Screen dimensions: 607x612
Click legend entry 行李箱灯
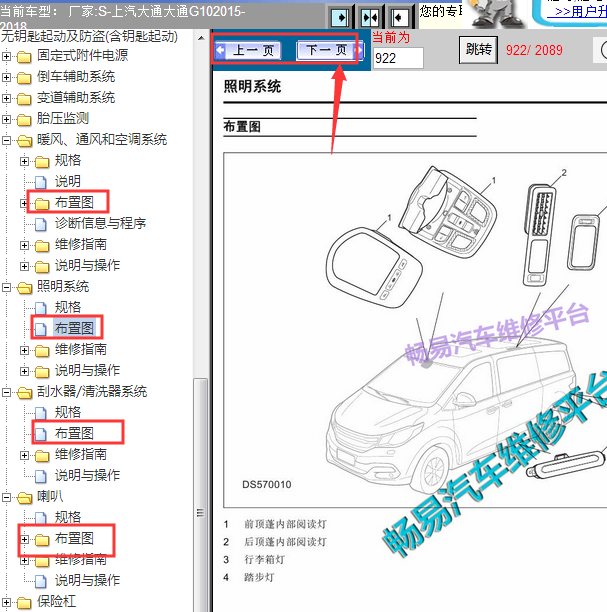265,559
